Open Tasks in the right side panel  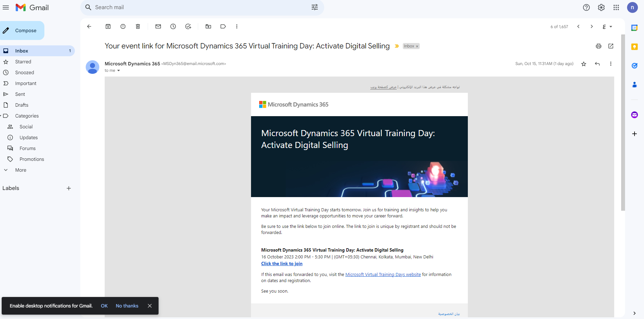[x=634, y=66]
